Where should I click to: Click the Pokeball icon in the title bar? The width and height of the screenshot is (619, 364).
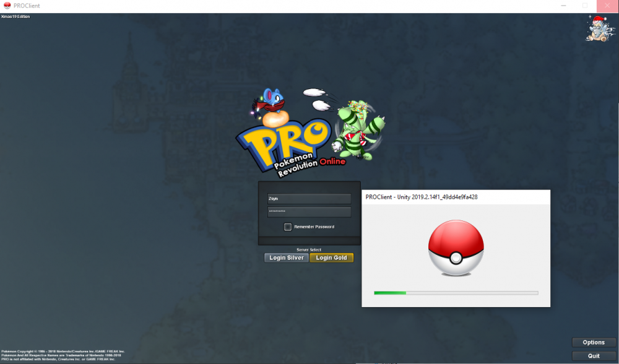[x=7, y=6]
